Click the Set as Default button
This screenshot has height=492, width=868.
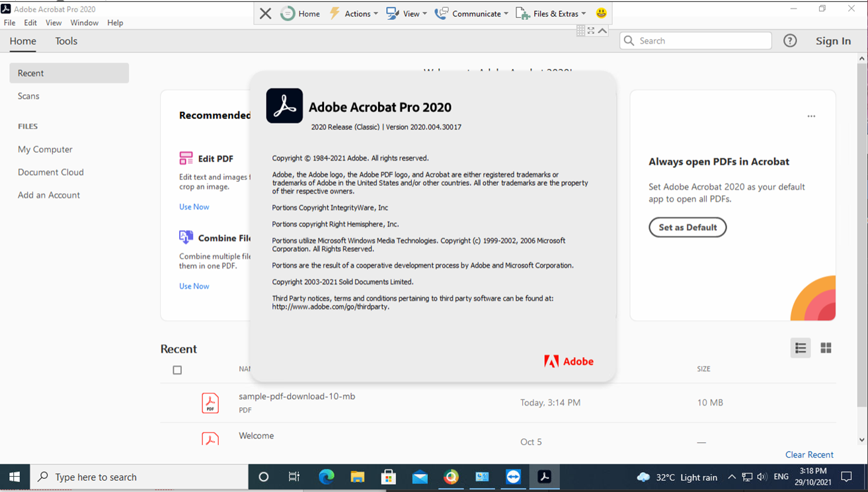coord(688,227)
